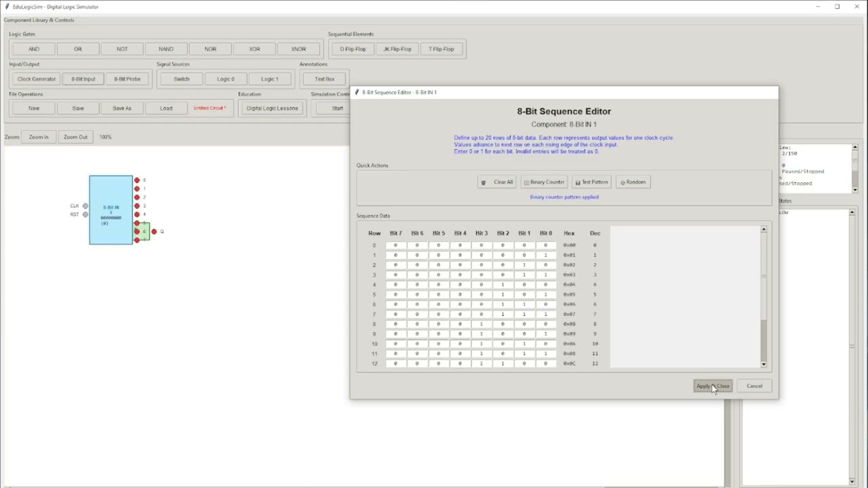Click the Bit 0 field in row 0
868x488 pixels.
click(x=545, y=245)
